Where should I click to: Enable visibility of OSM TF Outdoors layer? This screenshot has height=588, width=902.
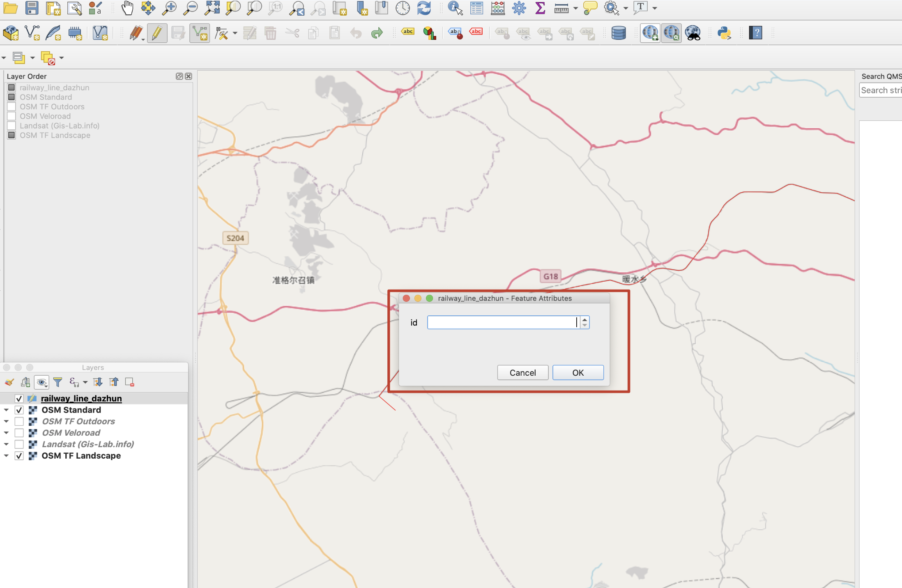coord(19,421)
